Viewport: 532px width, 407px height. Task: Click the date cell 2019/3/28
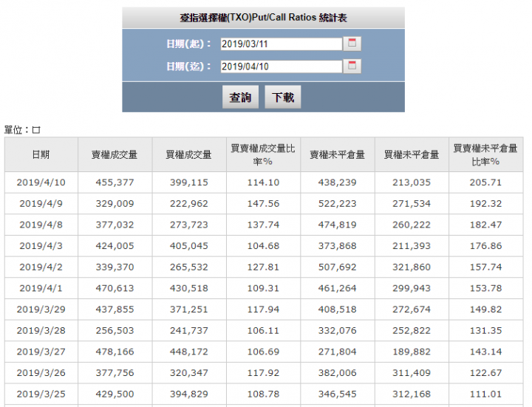pyautogui.click(x=41, y=331)
